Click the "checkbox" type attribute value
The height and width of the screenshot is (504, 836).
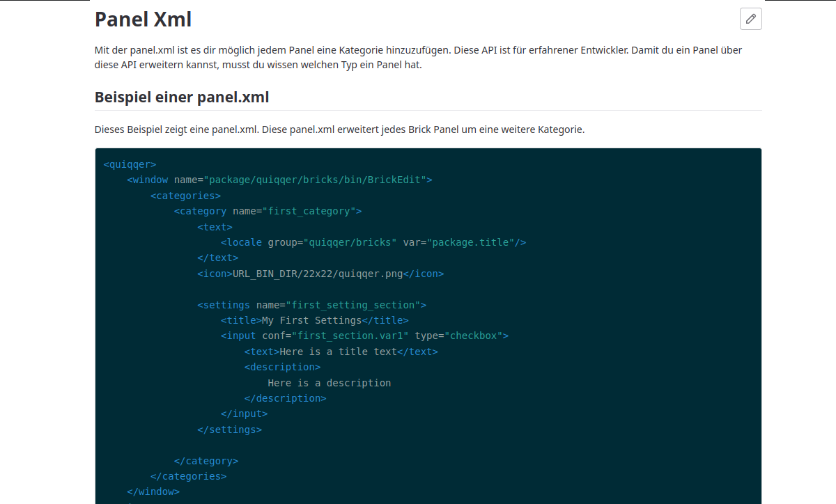(474, 336)
